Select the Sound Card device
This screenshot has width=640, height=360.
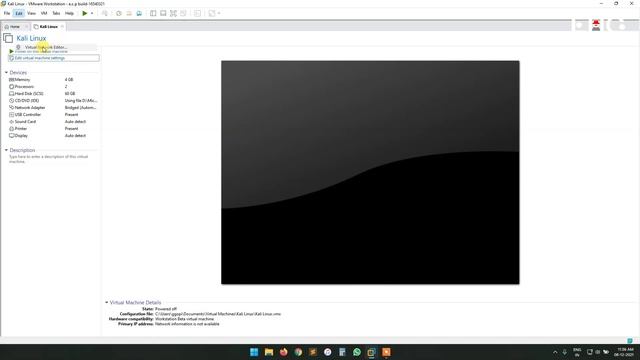53,122
